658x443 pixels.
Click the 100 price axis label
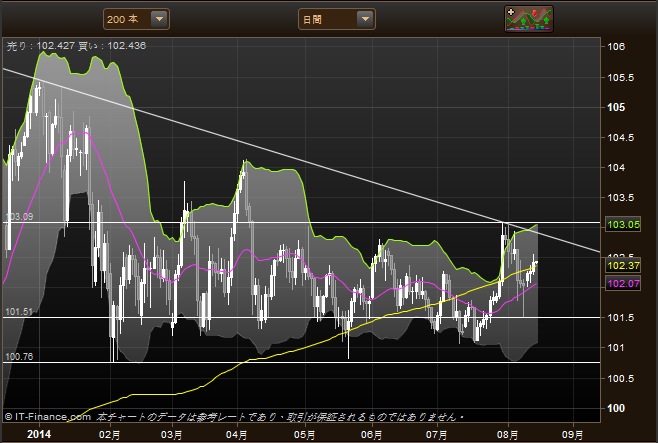(616, 408)
